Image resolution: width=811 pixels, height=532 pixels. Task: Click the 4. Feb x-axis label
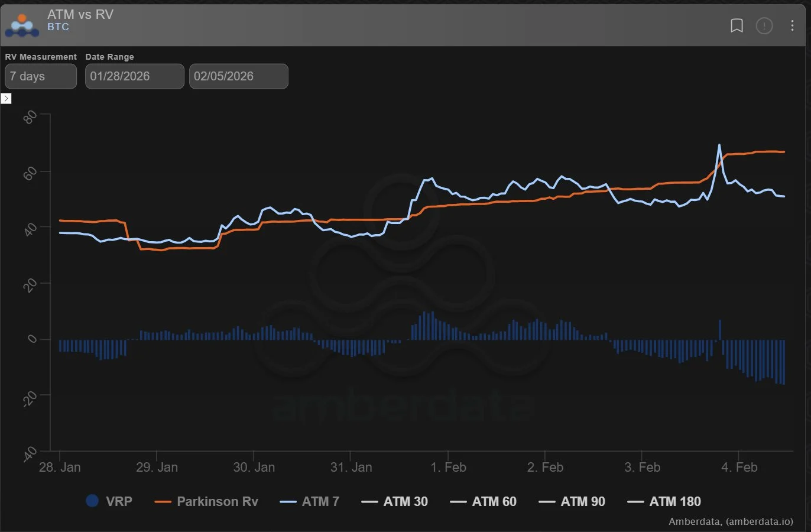tap(739, 467)
